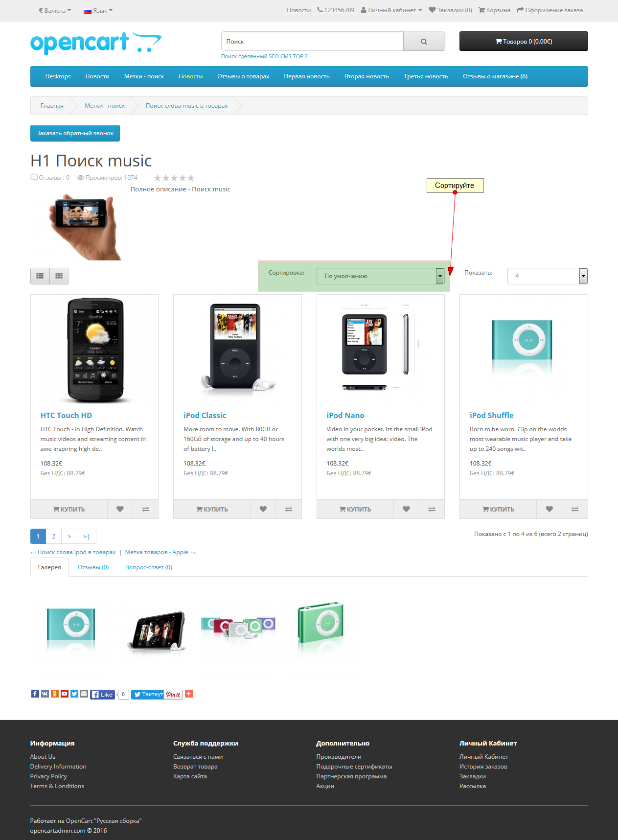This screenshot has height=840, width=618.
Task: Share page via YouTube icon
Action: pyautogui.click(x=65, y=694)
